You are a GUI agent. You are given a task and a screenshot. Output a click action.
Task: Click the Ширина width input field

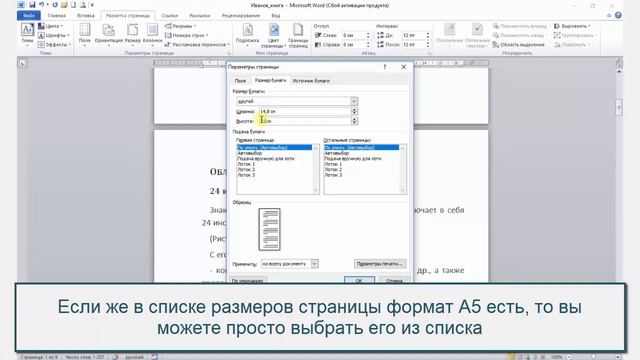tap(305, 111)
